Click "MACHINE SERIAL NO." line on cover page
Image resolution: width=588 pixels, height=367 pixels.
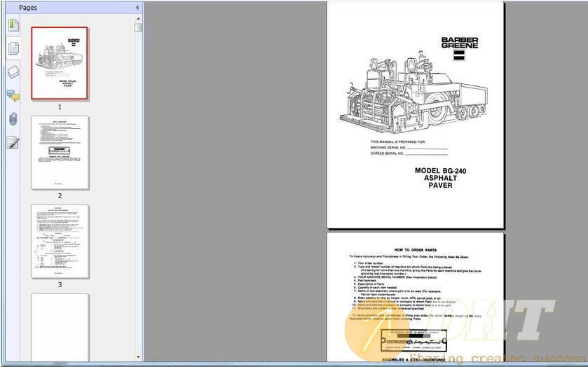pyautogui.click(x=409, y=148)
